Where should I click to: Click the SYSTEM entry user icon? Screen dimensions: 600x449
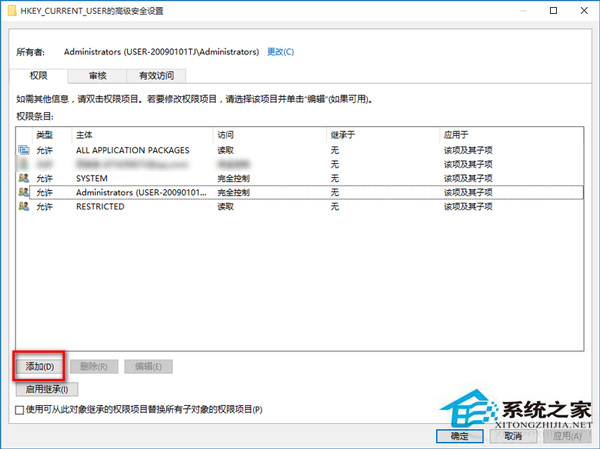(x=24, y=178)
